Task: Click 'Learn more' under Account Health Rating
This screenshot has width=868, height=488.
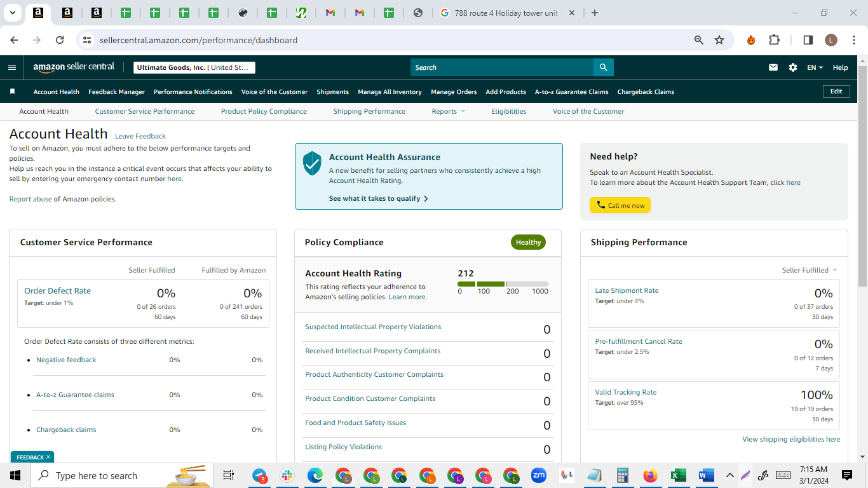Action: [x=407, y=297]
